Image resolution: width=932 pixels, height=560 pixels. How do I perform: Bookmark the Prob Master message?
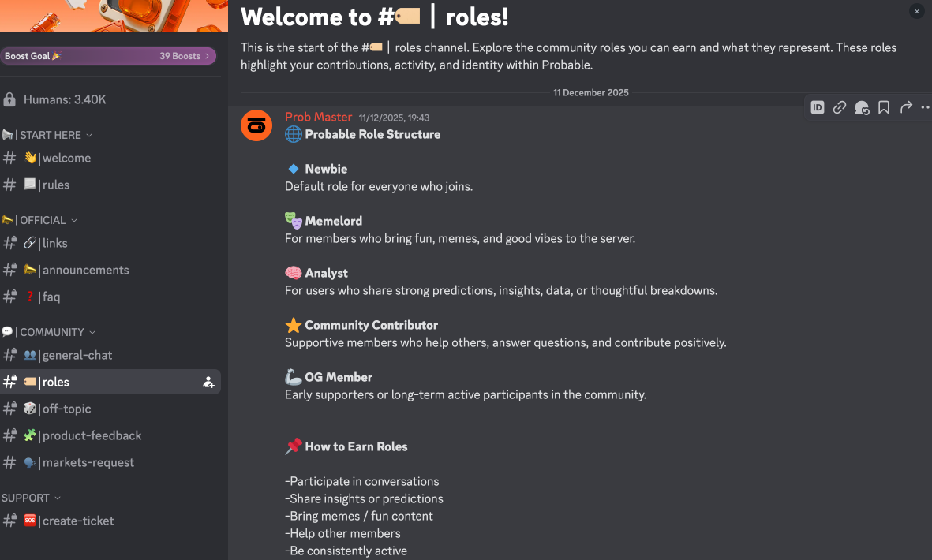[x=884, y=107]
